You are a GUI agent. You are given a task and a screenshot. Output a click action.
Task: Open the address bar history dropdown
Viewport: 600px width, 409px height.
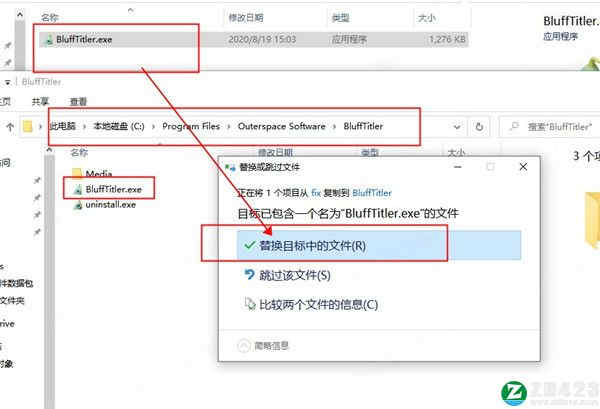457,126
